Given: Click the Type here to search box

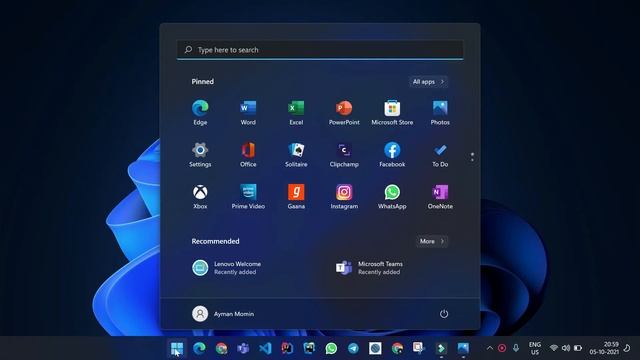Looking at the screenshot, I should pos(320,50).
